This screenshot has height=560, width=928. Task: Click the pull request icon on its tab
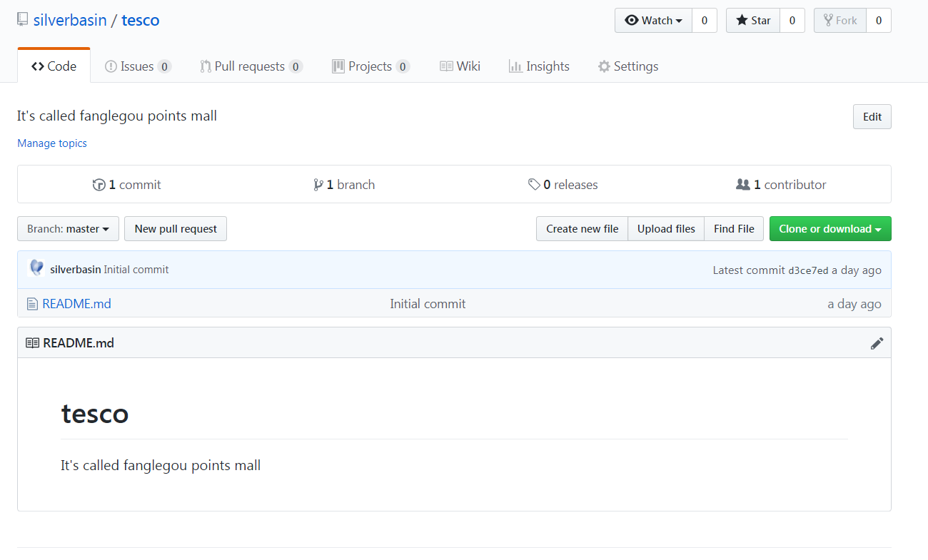tap(206, 66)
